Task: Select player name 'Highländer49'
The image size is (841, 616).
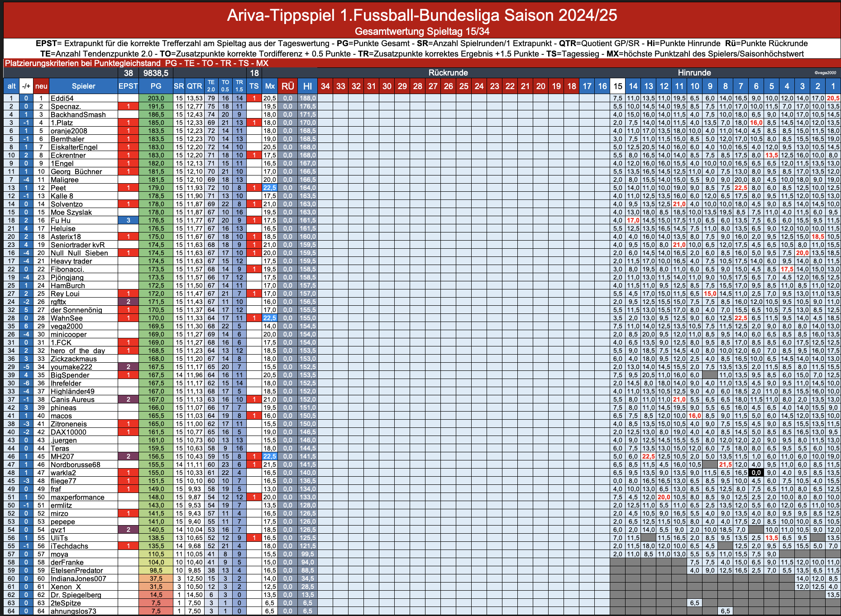Action: [x=72, y=391]
